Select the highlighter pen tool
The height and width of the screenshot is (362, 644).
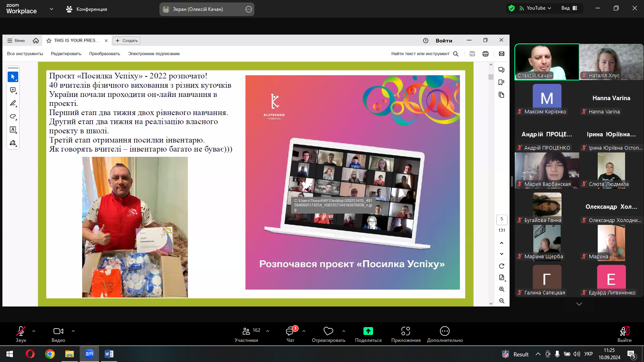pyautogui.click(x=13, y=103)
